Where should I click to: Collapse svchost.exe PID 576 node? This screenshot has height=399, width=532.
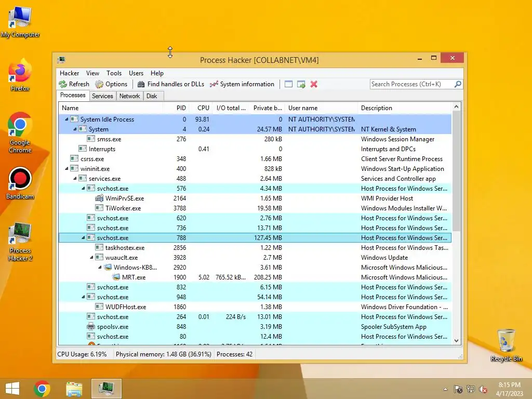point(83,188)
